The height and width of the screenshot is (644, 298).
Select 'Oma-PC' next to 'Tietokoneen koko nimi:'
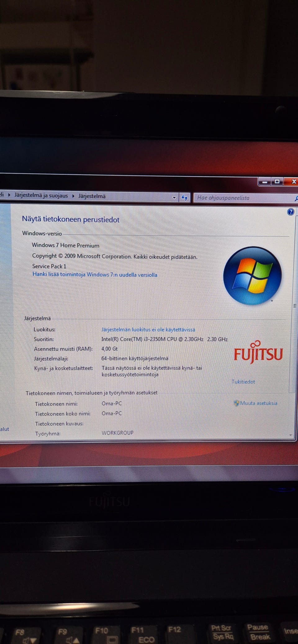[112, 413]
